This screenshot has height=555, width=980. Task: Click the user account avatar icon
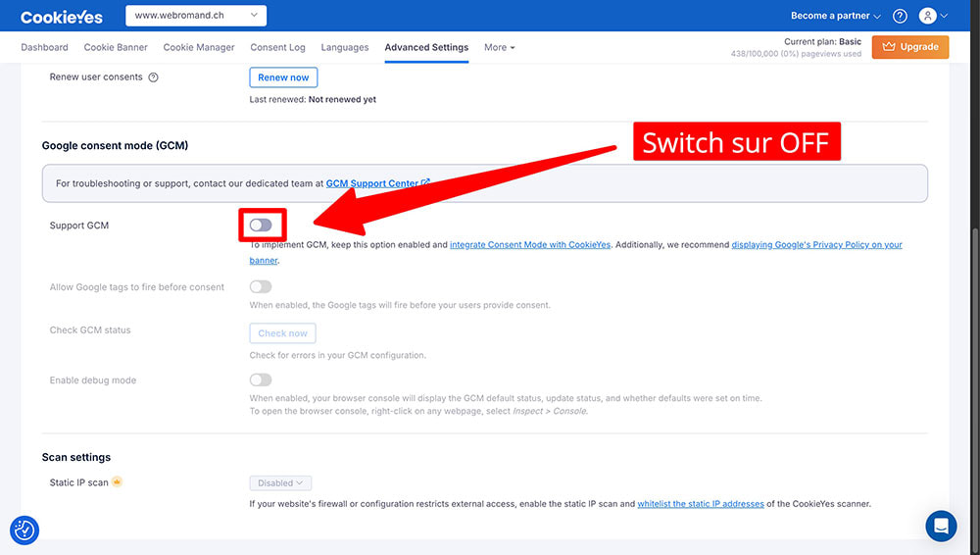coord(927,16)
